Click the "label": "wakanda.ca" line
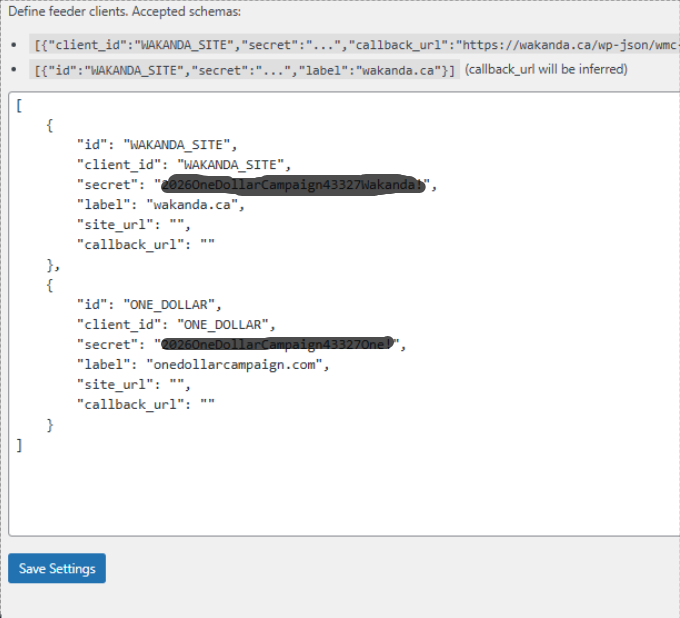The height and width of the screenshot is (618, 680). pos(161,205)
